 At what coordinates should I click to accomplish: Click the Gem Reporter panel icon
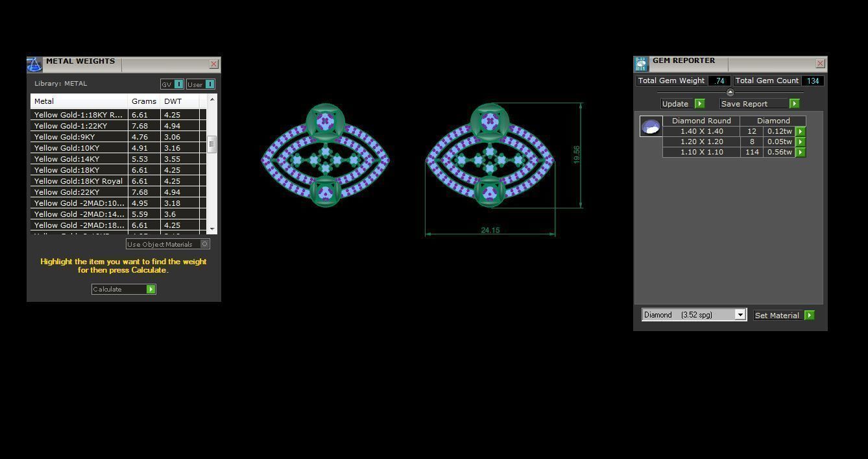(641, 64)
